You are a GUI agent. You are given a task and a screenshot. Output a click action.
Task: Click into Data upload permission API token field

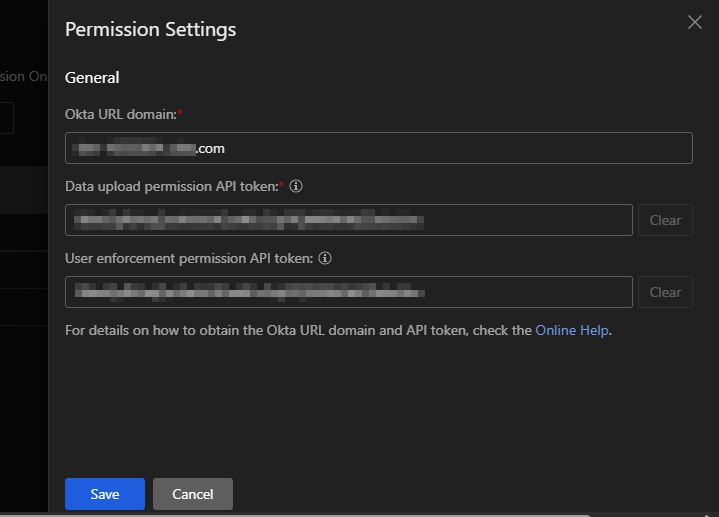(348, 220)
